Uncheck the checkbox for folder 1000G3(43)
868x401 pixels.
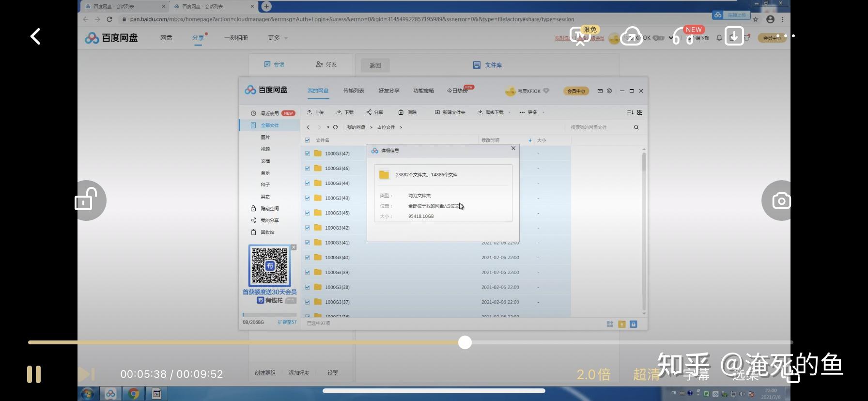(x=308, y=198)
